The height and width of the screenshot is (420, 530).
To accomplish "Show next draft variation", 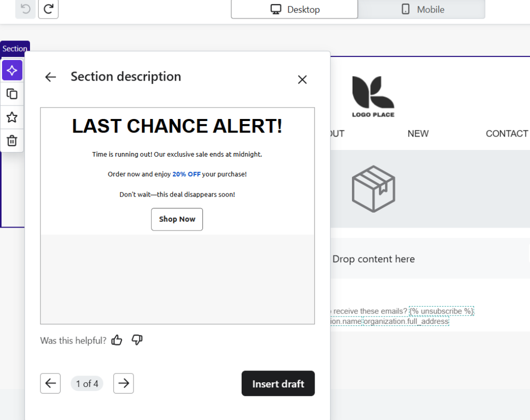I will tap(123, 383).
